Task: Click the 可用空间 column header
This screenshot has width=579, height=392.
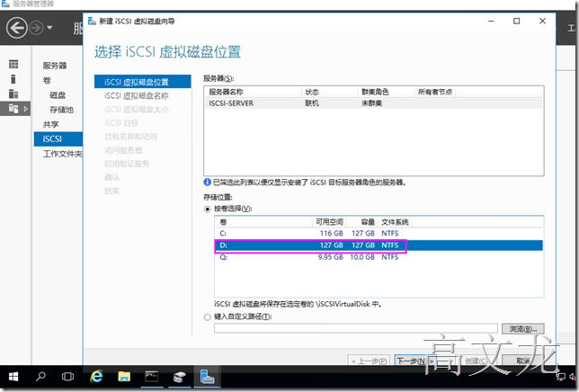Action: point(329,222)
